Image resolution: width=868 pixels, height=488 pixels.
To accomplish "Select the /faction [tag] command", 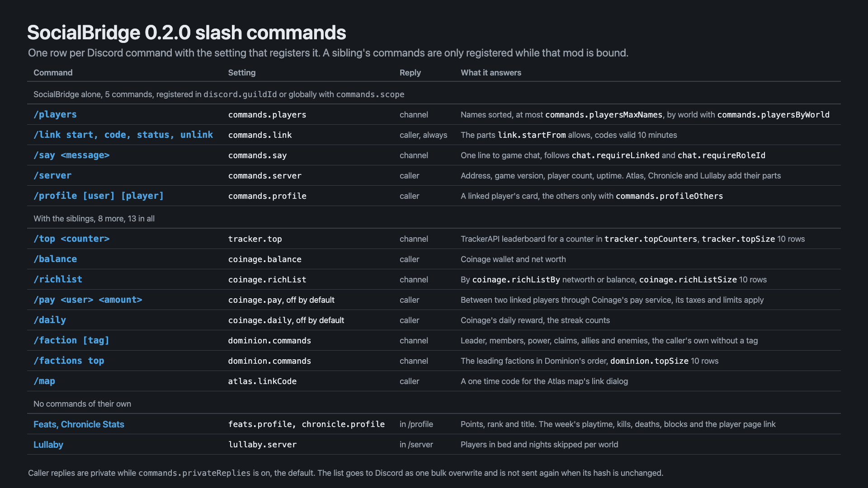I will click(x=71, y=340).
